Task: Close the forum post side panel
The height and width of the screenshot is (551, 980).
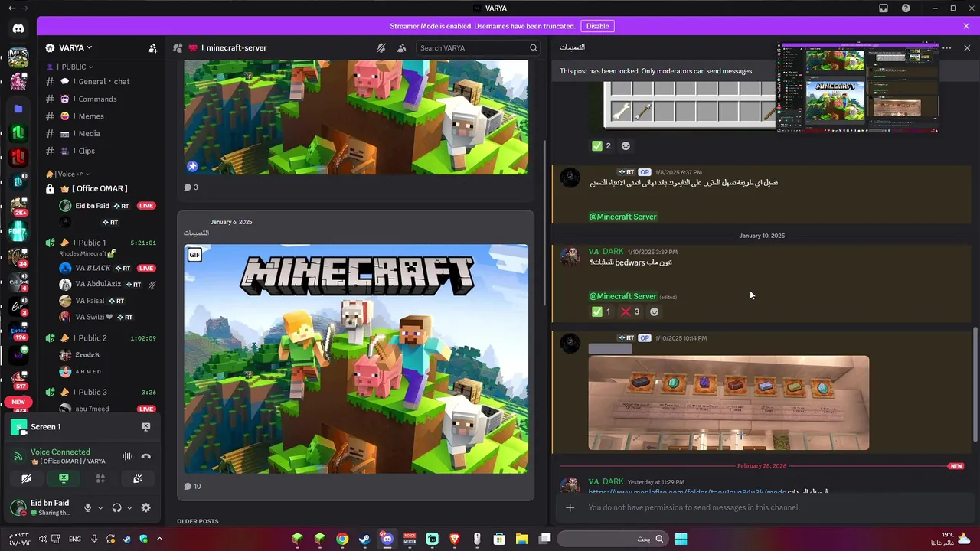Action: 967,47
